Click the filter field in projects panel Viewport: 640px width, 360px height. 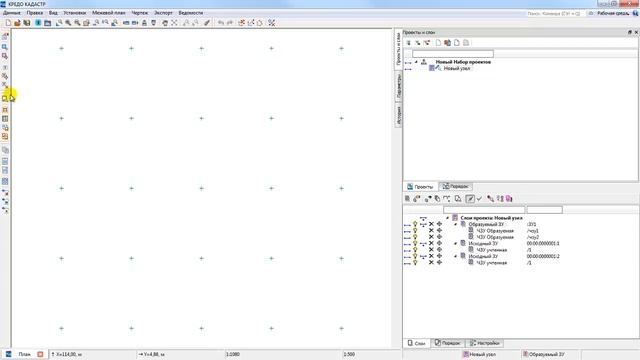[x=453, y=54]
